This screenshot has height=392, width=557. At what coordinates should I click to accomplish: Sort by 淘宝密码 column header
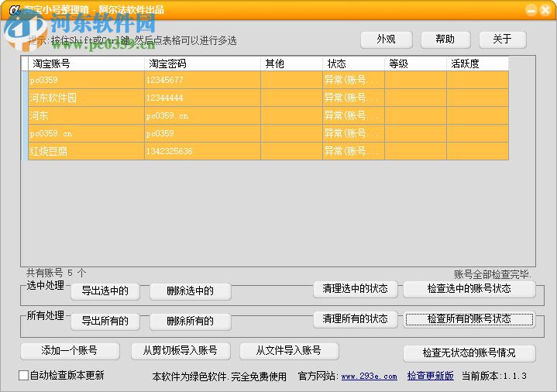(202, 64)
